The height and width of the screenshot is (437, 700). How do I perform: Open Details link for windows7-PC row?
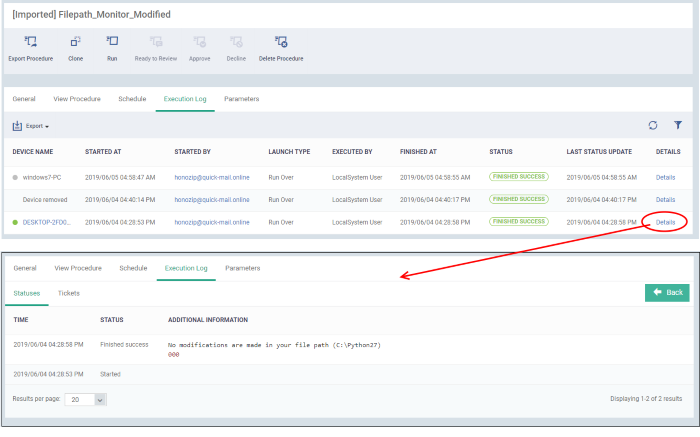coord(665,177)
